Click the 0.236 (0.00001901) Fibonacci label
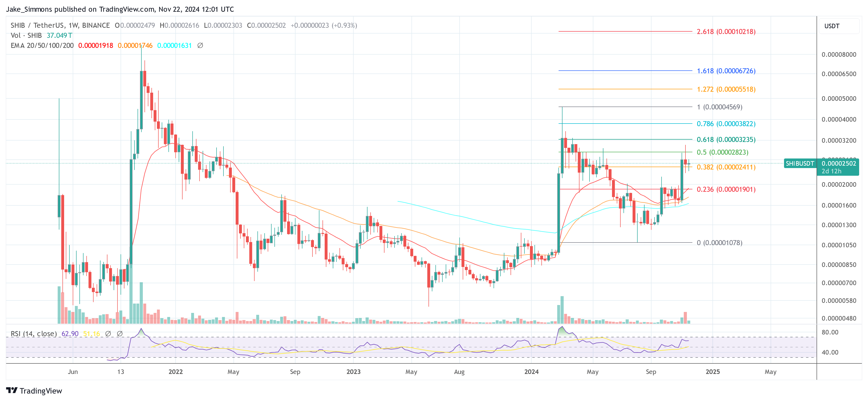868x401 pixels. [x=726, y=190]
